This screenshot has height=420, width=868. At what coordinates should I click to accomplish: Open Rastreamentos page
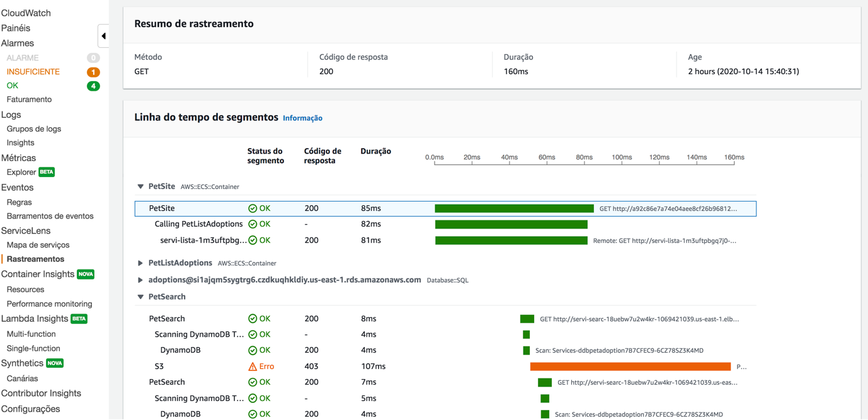pyautogui.click(x=35, y=259)
